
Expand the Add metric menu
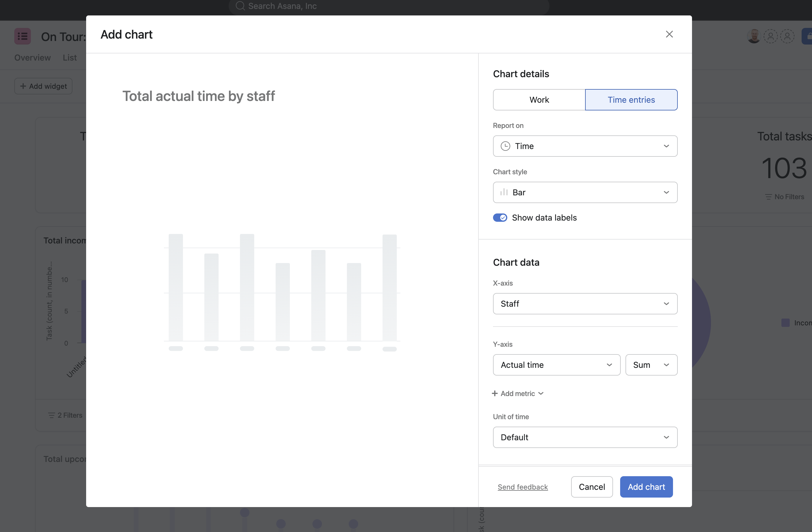518,394
